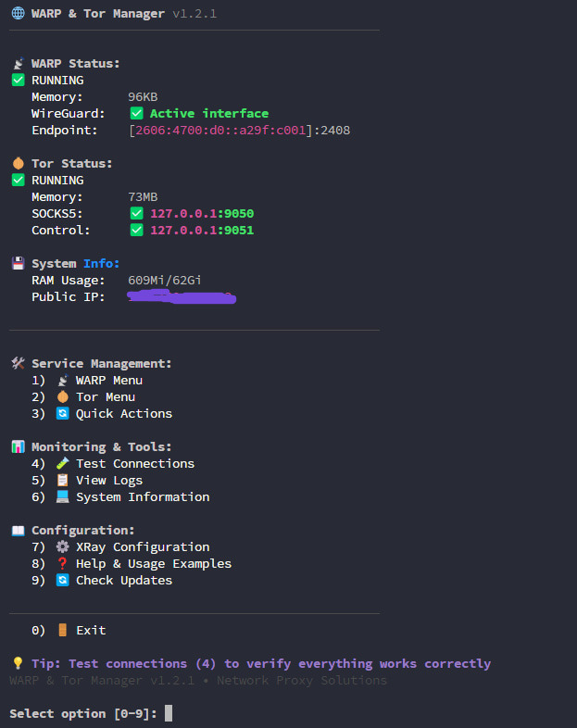Click the lightbulb Tip icon
Image resolution: width=577 pixels, height=728 pixels.
[x=18, y=664]
